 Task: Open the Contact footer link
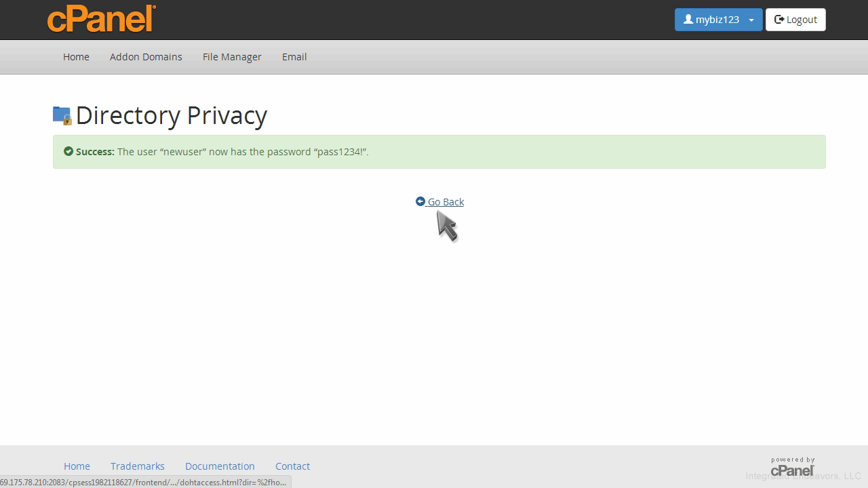pos(292,466)
